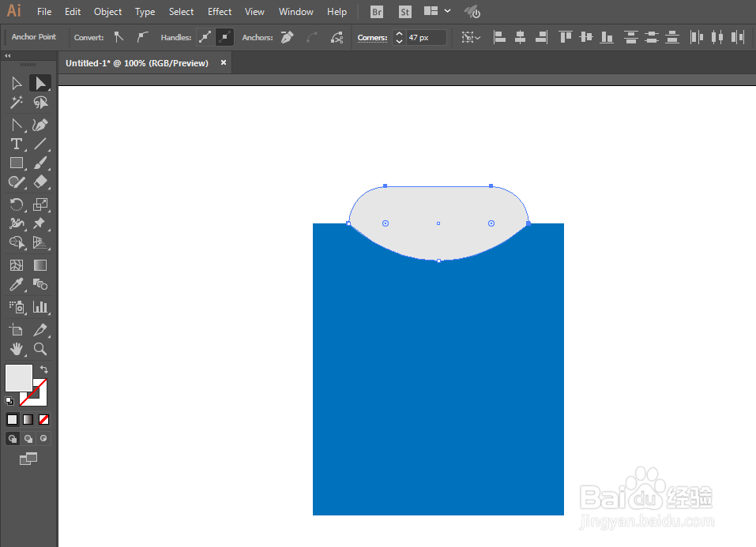Toggle Hide Handles for multiple selected anchors

pos(225,36)
